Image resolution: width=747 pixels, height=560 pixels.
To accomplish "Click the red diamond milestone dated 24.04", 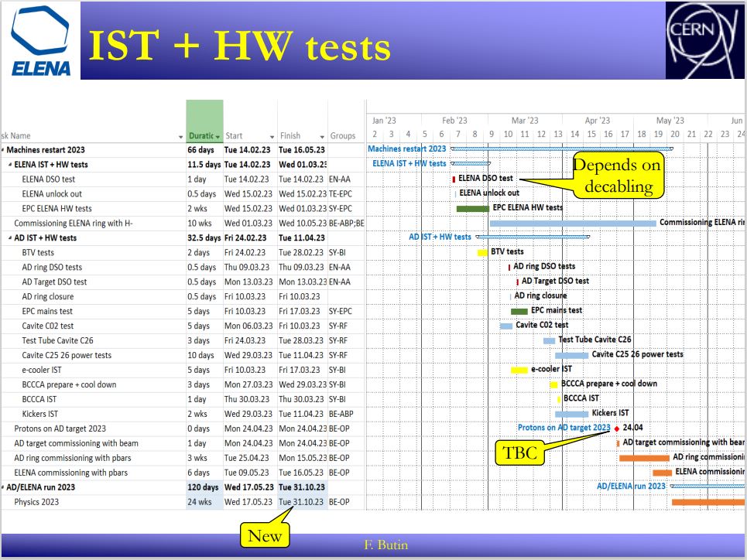I will (x=617, y=429).
